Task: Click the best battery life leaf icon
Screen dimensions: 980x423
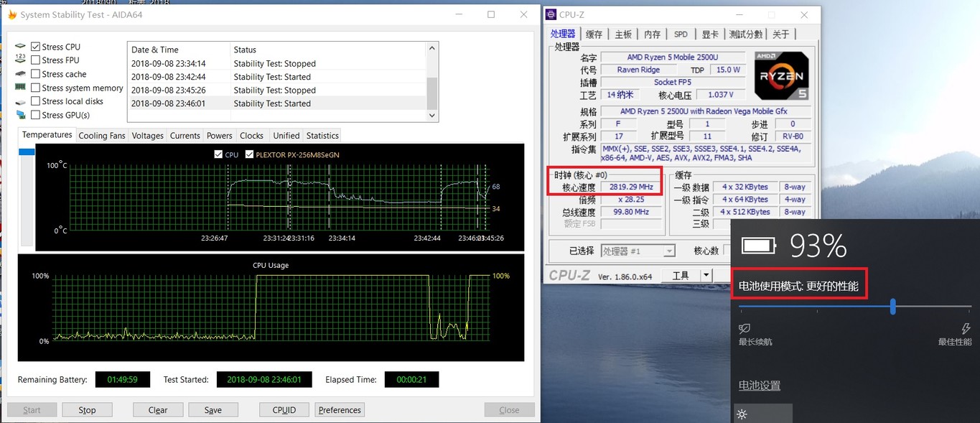Action: 745,328
